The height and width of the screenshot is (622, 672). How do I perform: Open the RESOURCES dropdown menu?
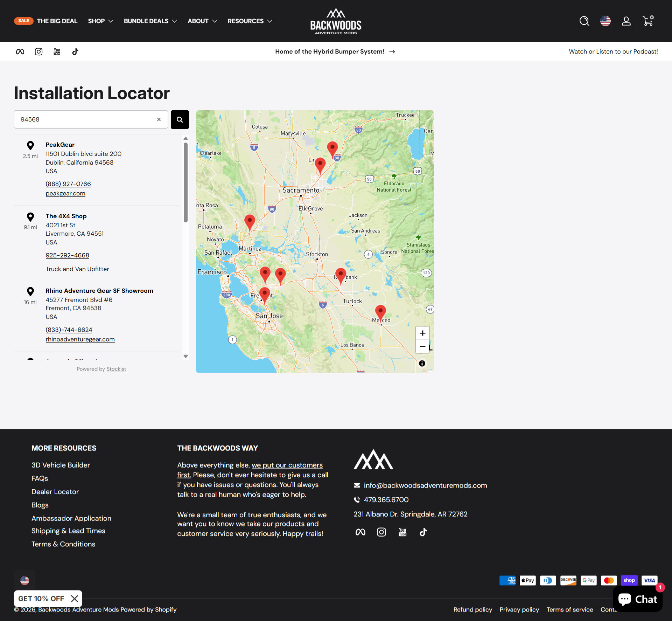pyautogui.click(x=250, y=21)
